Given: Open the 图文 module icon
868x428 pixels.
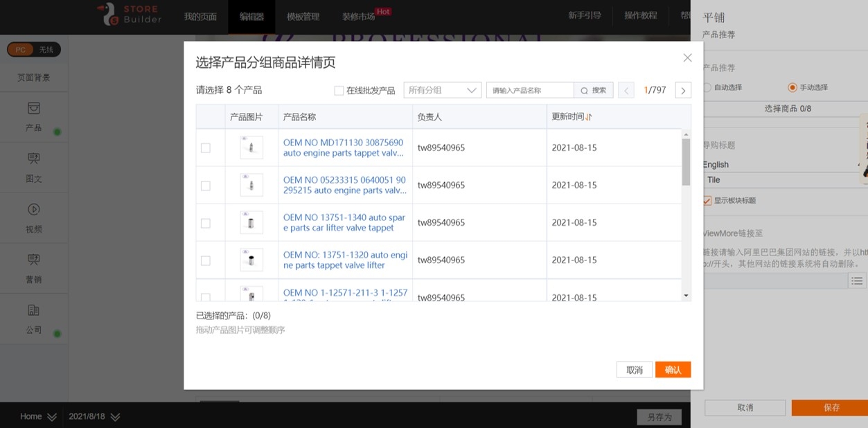Looking at the screenshot, I should (x=33, y=159).
